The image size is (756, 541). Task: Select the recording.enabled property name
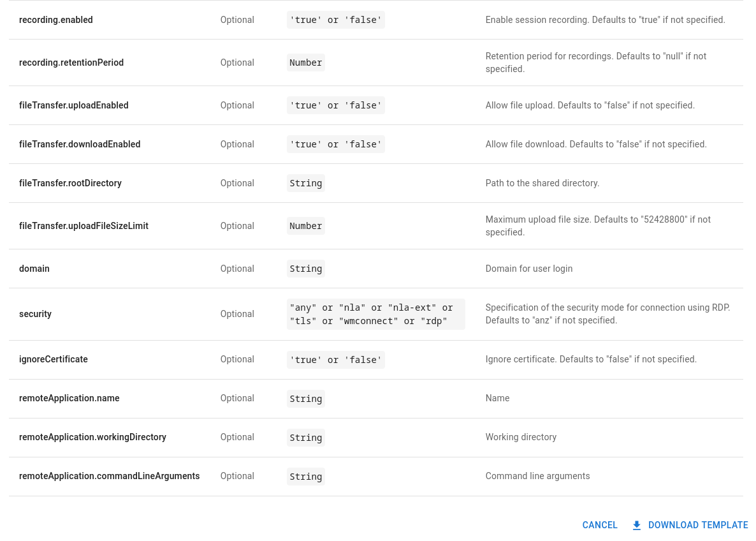(x=56, y=20)
